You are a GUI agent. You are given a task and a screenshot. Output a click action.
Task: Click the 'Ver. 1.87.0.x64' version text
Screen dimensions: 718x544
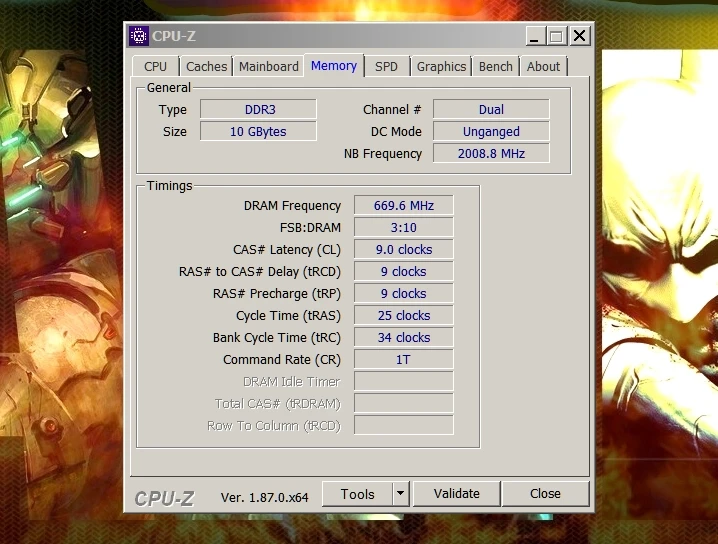264,497
